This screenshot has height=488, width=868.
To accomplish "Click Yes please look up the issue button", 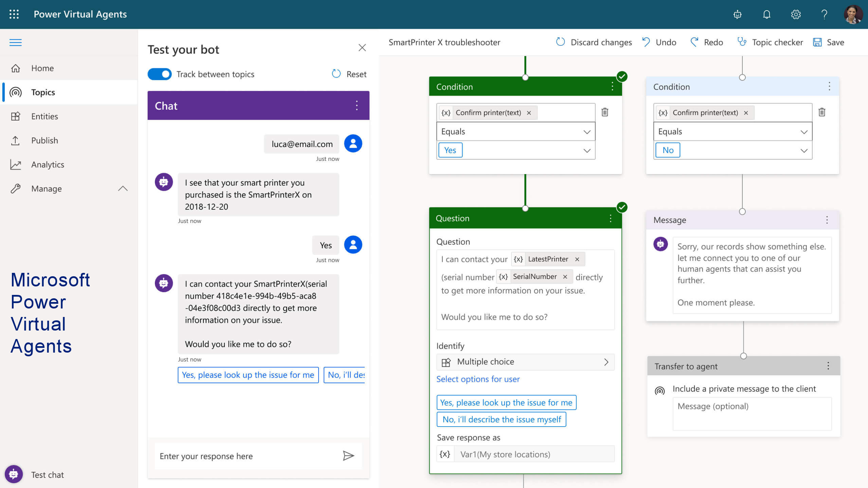I will pyautogui.click(x=248, y=374).
